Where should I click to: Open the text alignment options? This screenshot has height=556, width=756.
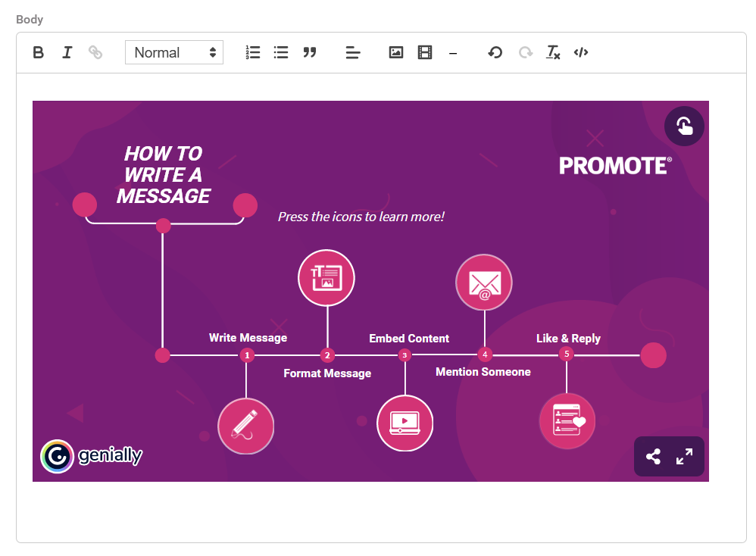point(353,52)
